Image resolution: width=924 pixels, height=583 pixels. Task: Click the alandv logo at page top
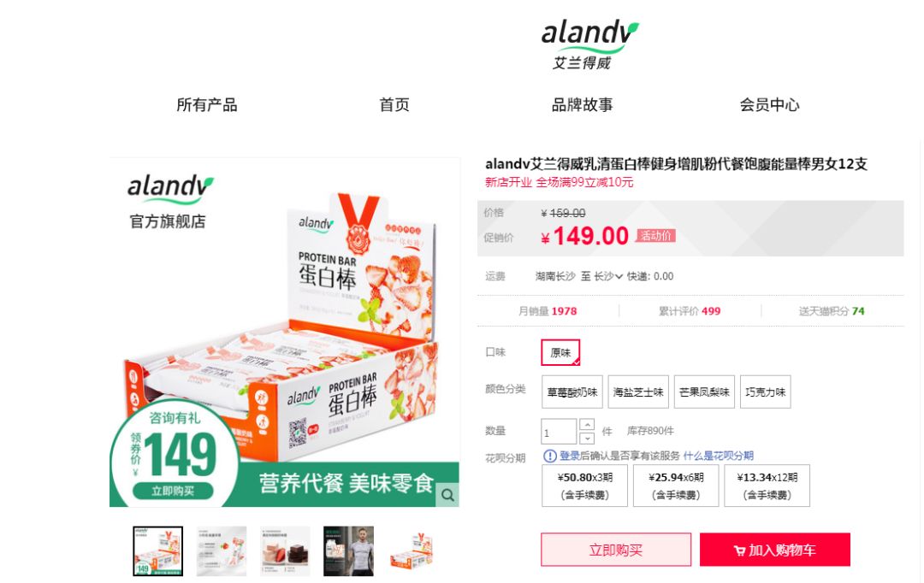coord(589,44)
